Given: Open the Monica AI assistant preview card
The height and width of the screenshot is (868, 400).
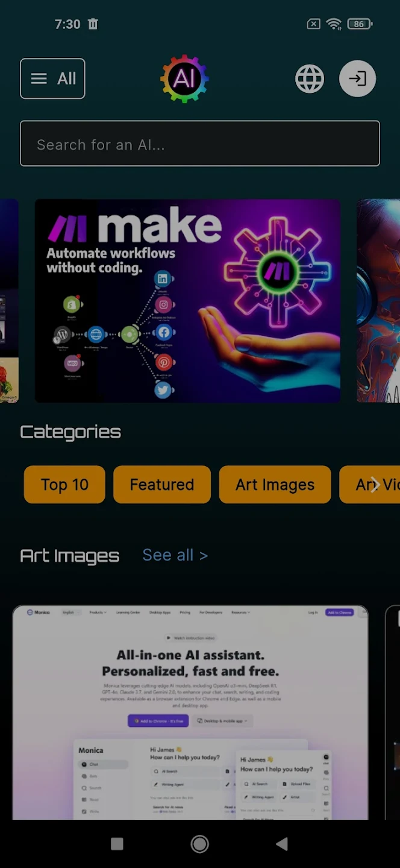Looking at the screenshot, I should point(190,712).
